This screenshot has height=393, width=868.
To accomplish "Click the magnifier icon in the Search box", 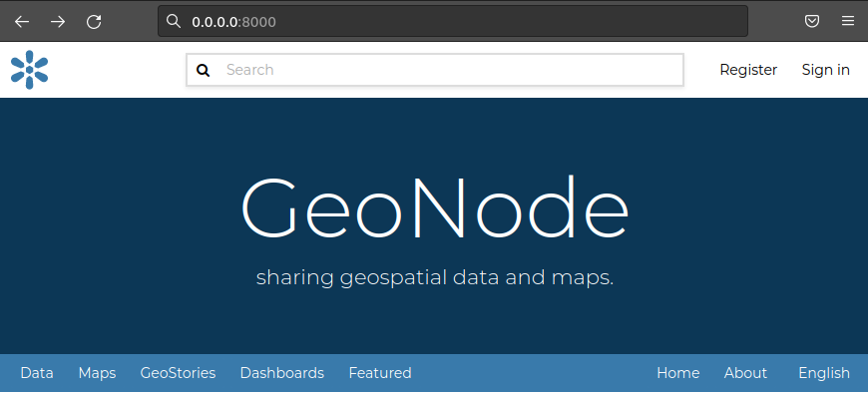I will tap(204, 70).
